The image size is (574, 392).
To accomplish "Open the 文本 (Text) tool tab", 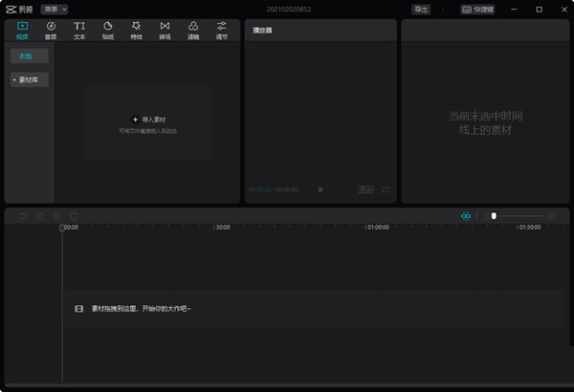I will click(x=79, y=30).
